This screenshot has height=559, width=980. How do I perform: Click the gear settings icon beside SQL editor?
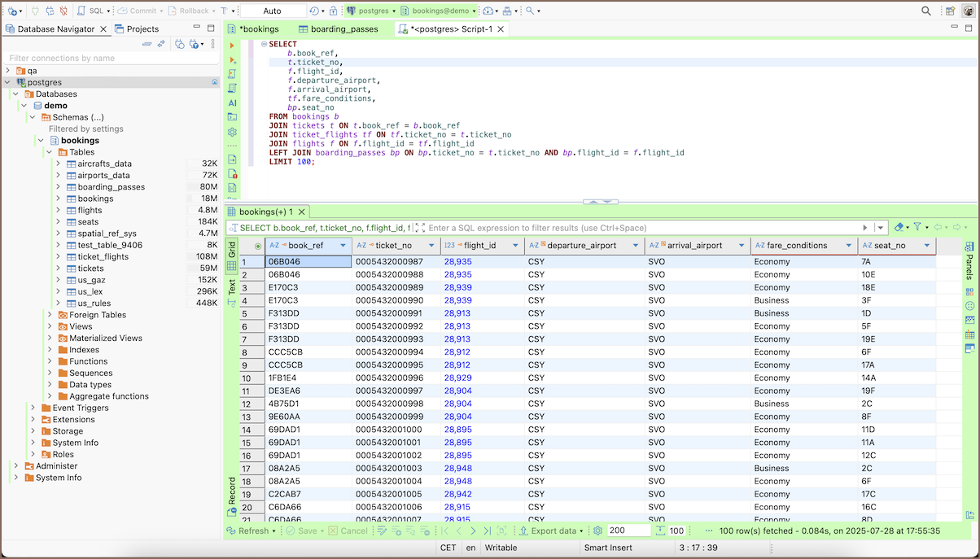[x=232, y=132]
